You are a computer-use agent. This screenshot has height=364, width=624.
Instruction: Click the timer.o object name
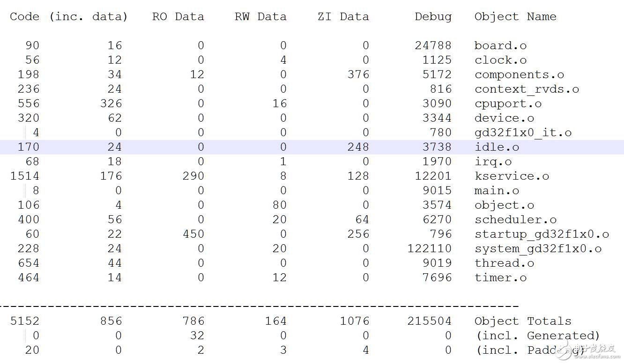tap(500, 278)
